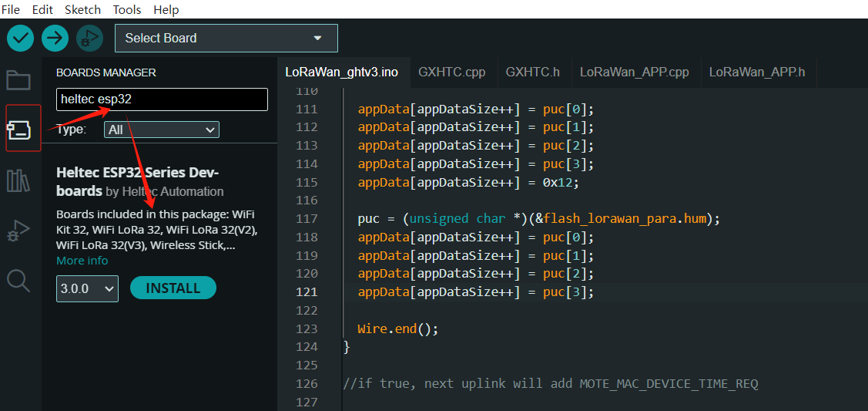The image size is (868, 411).
Task: Open the Type filter dropdown
Action: point(162,130)
